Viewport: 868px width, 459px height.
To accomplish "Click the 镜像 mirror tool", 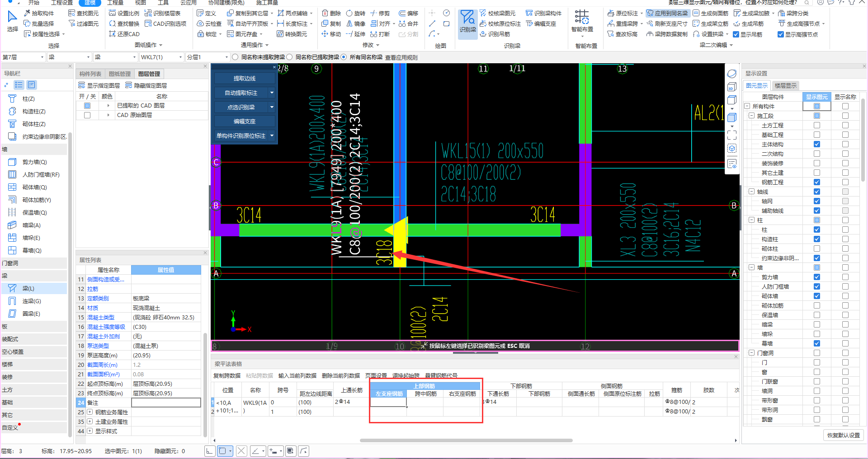I will 356,23.
